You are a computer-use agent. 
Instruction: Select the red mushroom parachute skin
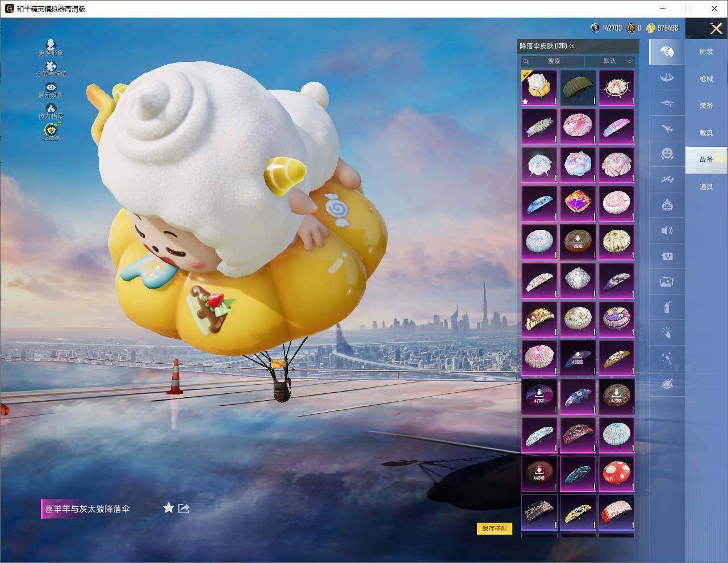(617, 473)
